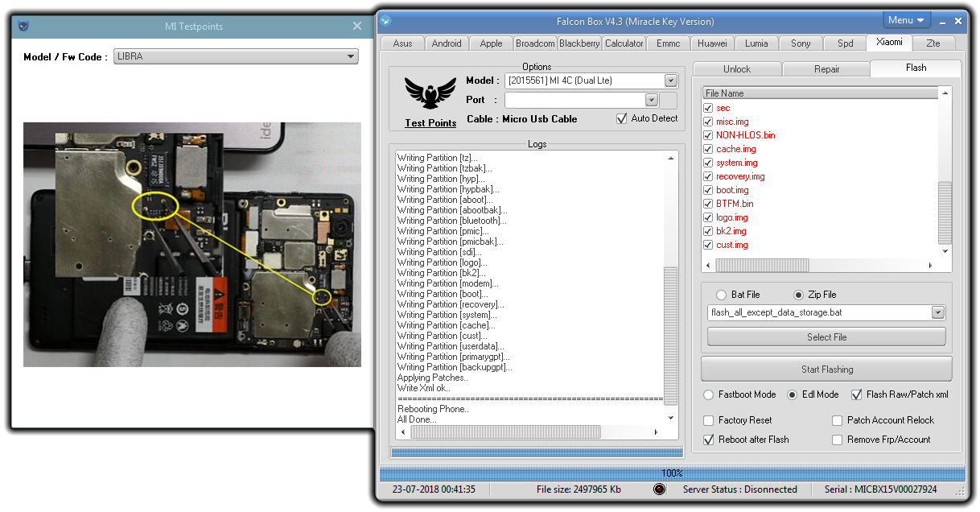The width and height of the screenshot is (980, 512).
Task: Click the LIBRA test point photo
Action: coord(192,244)
